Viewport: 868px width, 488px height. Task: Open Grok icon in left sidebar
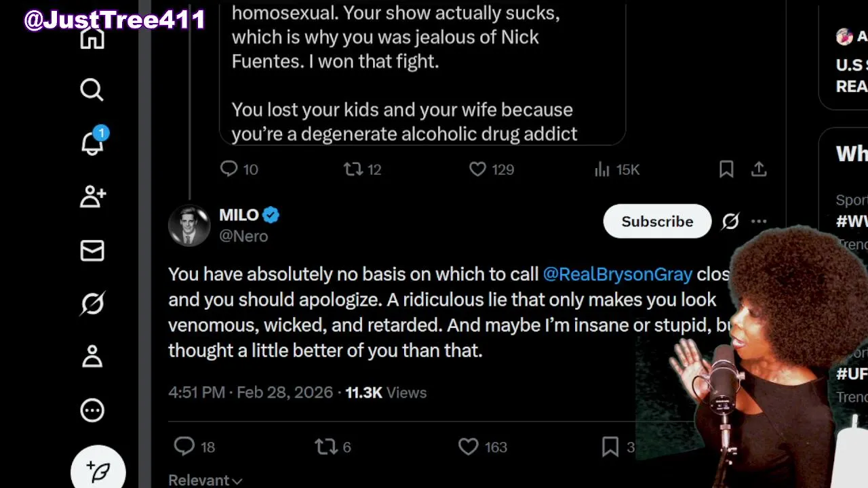[x=92, y=304]
